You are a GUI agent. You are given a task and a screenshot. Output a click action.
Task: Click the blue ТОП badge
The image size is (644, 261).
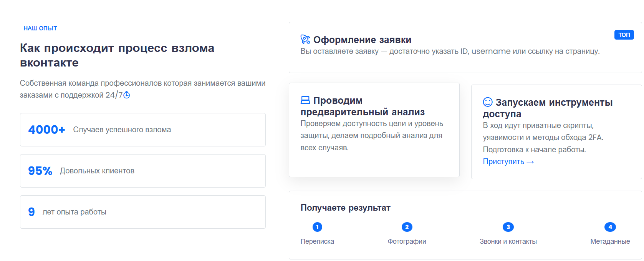coord(624,35)
